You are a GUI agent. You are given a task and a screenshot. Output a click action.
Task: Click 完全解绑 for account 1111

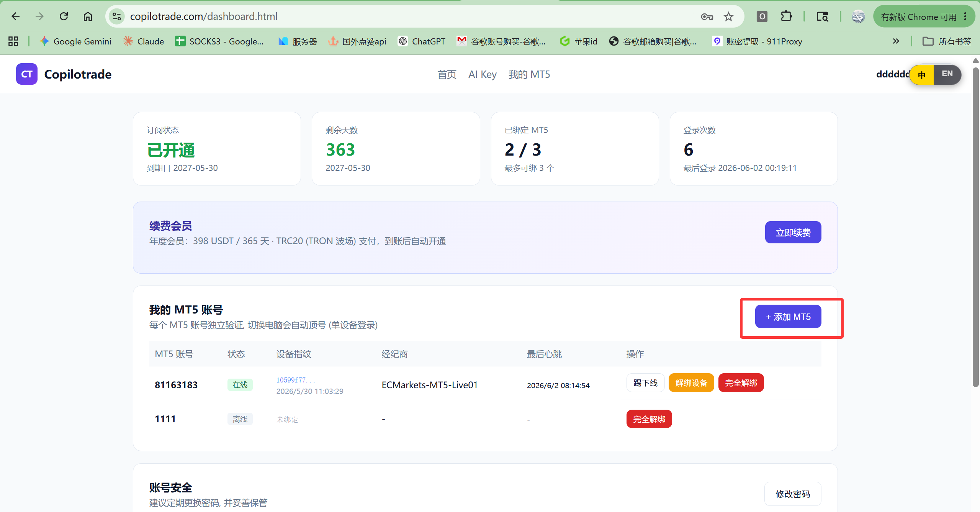point(649,419)
